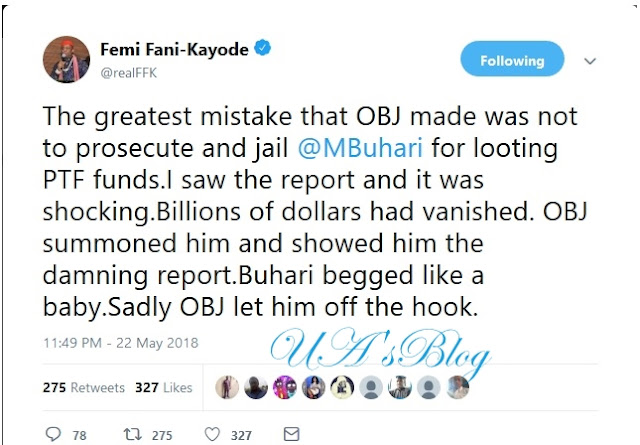Open Femi Fani-Kayode's profile picture

point(66,59)
